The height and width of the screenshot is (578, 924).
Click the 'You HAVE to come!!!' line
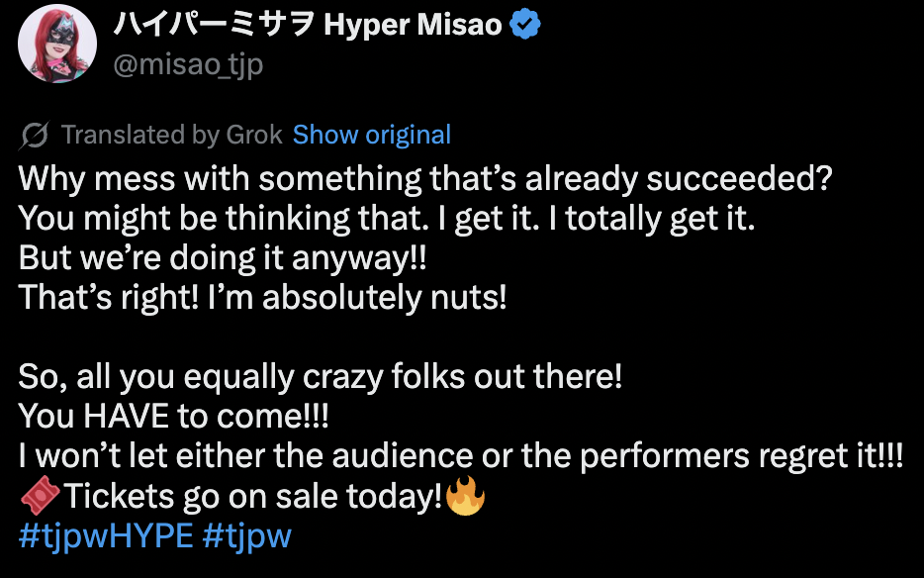pos(173,417)
